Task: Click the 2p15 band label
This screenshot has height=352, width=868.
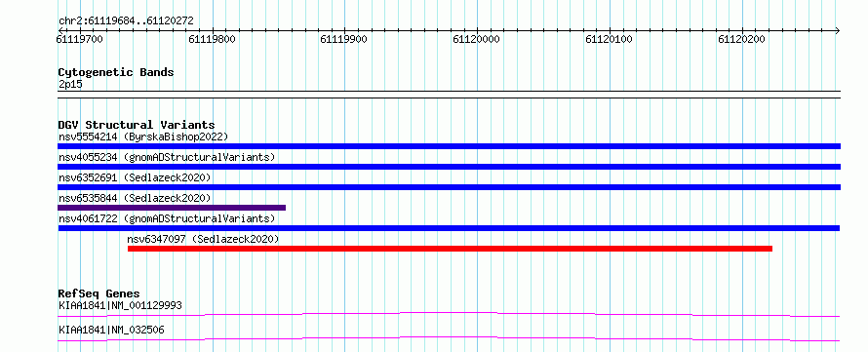Action: pyautogui.click(x=70, y=85)
